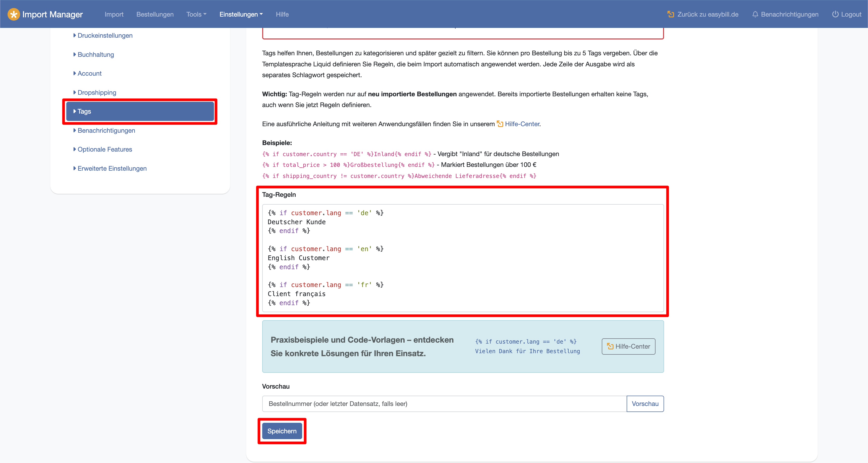Image resolution: width=868 pixels, height=463 pixels.
Task: Expand Erweiterte Einstellungen sidebar section
Action: [x=112, y=168]
